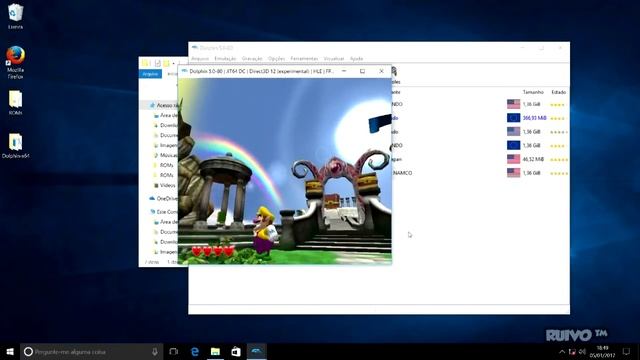Click Cortana microphone icon
Image resolution: width=640 pixels, height=360 pixels.
point(155,351)
